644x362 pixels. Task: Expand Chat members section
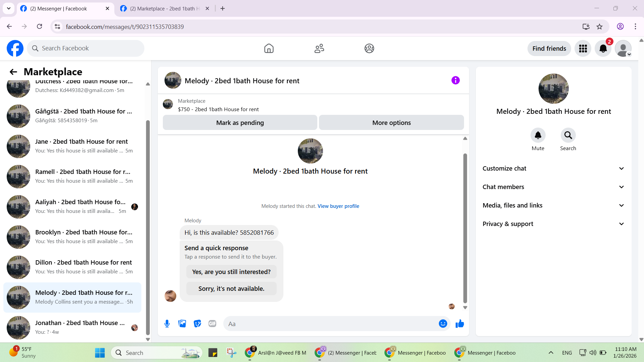point(553,187)
